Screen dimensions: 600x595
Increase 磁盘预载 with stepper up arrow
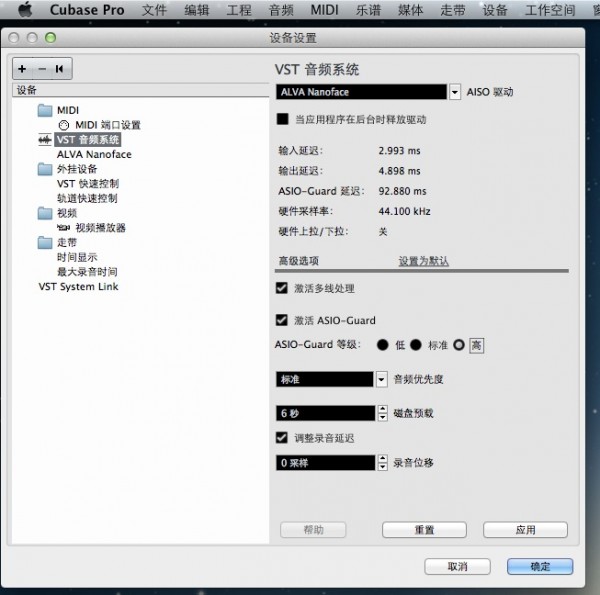click(x=383, y=409)
